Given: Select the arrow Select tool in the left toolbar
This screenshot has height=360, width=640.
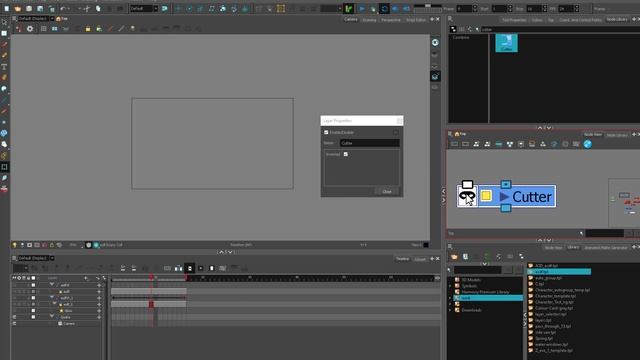Looking at the screenshot, I should 4,22.
